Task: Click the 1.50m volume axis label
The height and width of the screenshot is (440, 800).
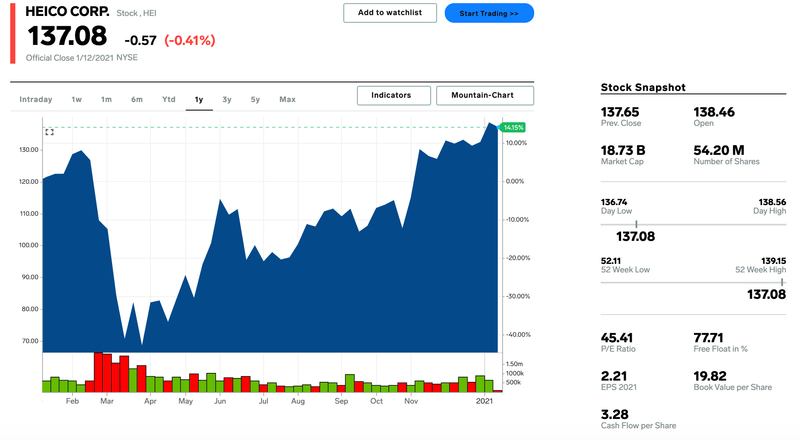Action: [x=514, y=364]
